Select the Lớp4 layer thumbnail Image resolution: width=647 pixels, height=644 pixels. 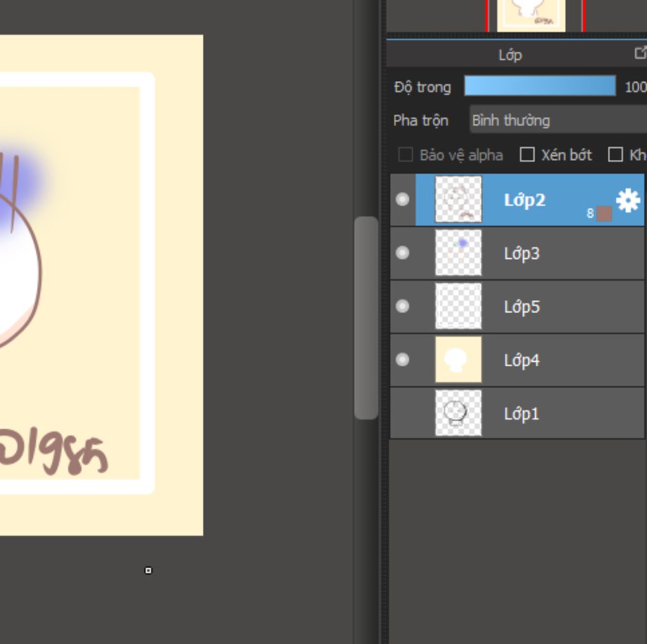coord(459,359)
